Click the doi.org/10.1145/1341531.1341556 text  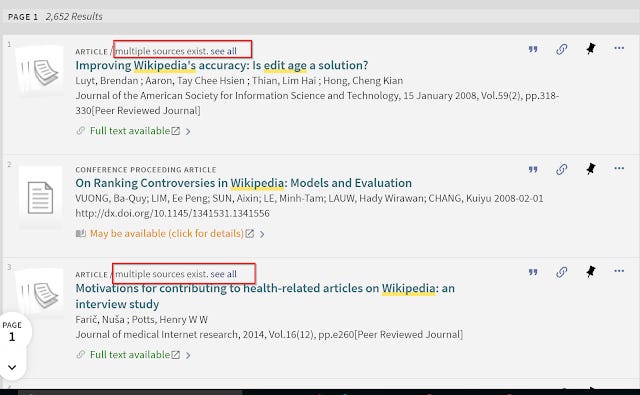point(172,213)
